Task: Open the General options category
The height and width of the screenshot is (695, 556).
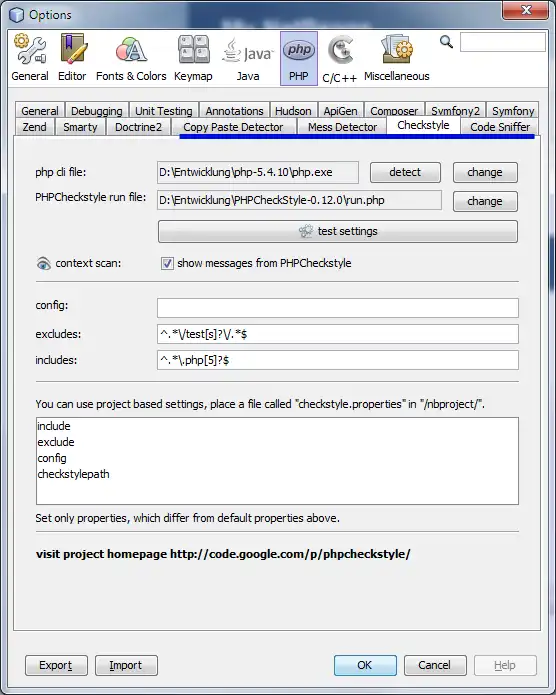Action: click(x=30, y=59)
